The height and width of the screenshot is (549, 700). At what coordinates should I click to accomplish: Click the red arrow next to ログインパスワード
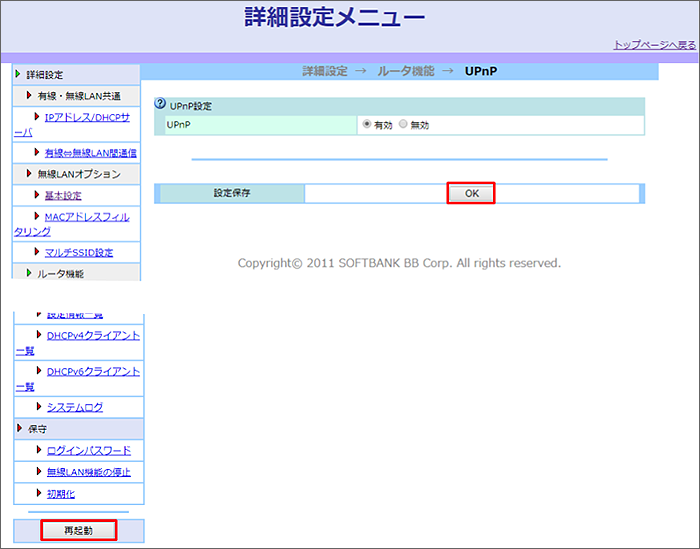pyautogui.click(x=39, y=449)
